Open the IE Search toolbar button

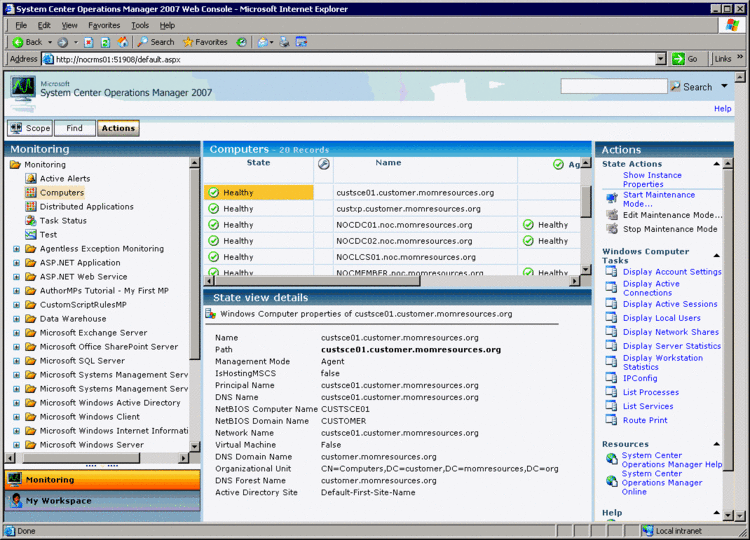(156, 42)
